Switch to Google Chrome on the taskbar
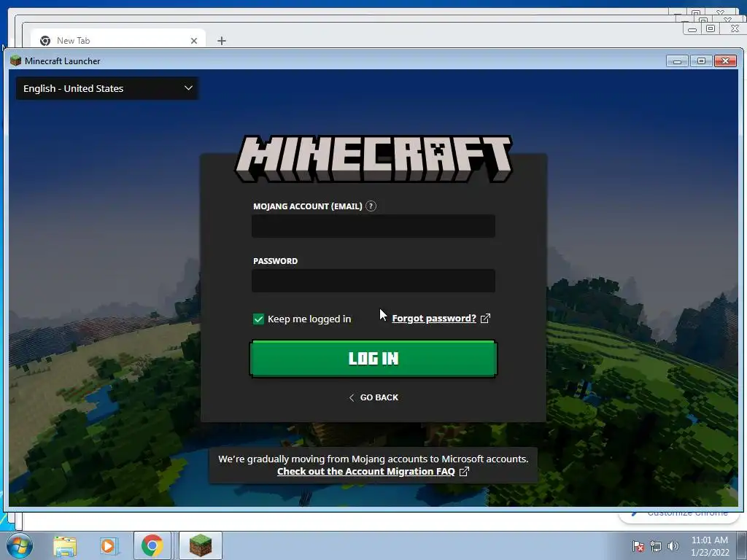The width and height of the screenshot is (747, 560). [x=152, y=545]
